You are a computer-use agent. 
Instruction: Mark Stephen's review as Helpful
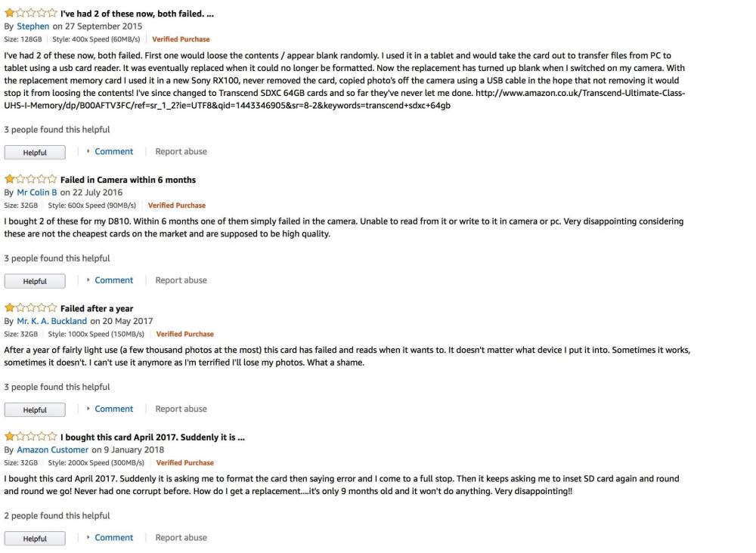(35, 153)
